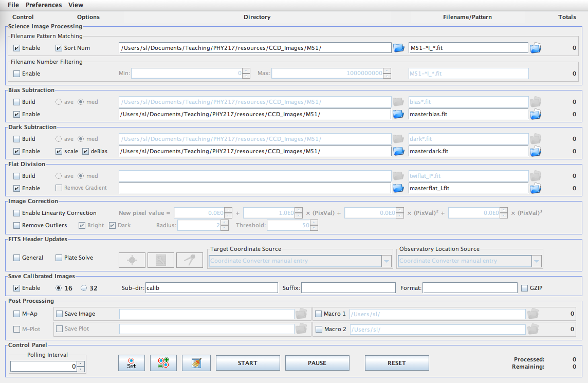This screenshot has width=588, height=383.
Task: Open the Observatory Location Source dropdown
Action: [537, 261]
